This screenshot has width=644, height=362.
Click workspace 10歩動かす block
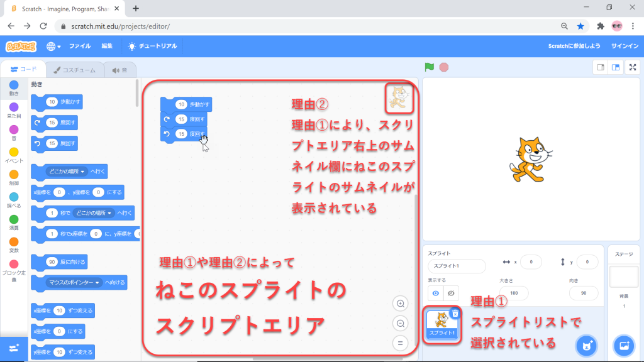pos(186,104)
